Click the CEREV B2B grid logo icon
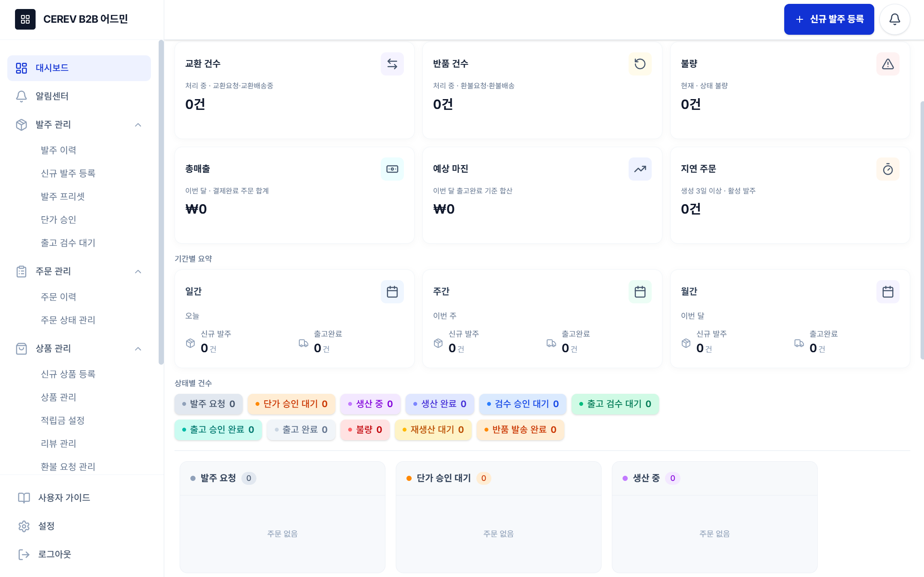 click(x=25, y=19)
